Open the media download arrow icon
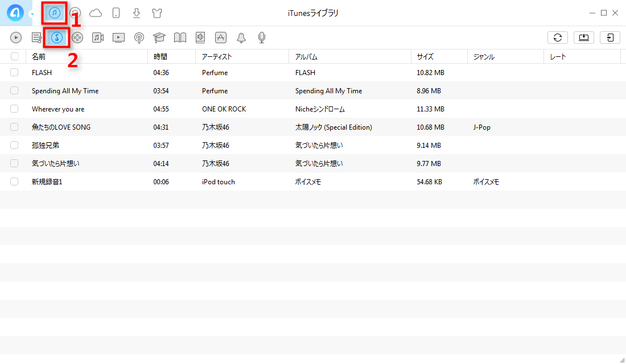 [x=137, y=13]
